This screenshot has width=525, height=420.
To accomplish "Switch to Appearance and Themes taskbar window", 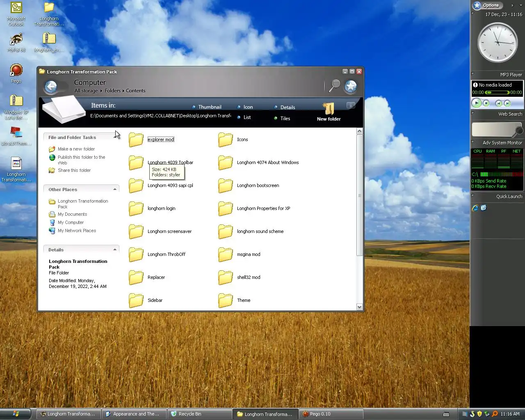I will 135,414.
